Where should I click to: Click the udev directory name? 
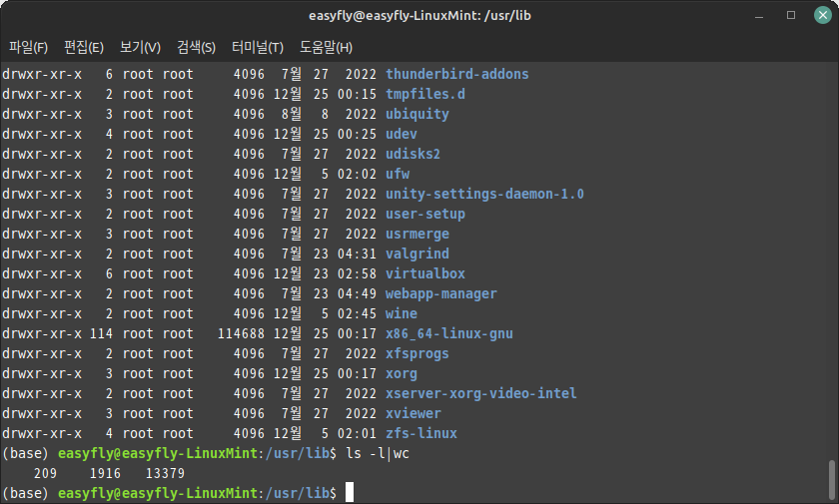tap(402, 134)
